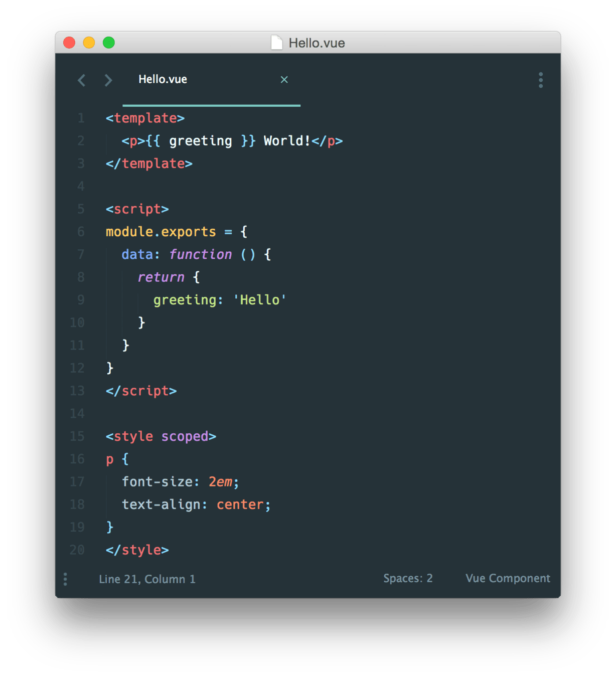Click line number 15 in gutter
The height and width of the screenshot is (677, 616).
pos(77,436)
